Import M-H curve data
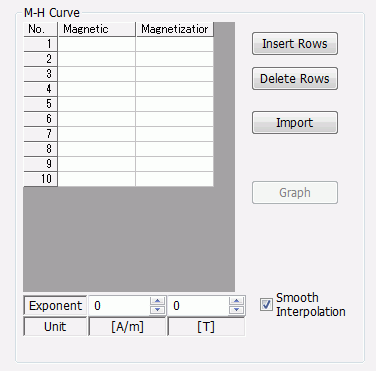This screenshot has height=371, width=376. tap(295, 123)
